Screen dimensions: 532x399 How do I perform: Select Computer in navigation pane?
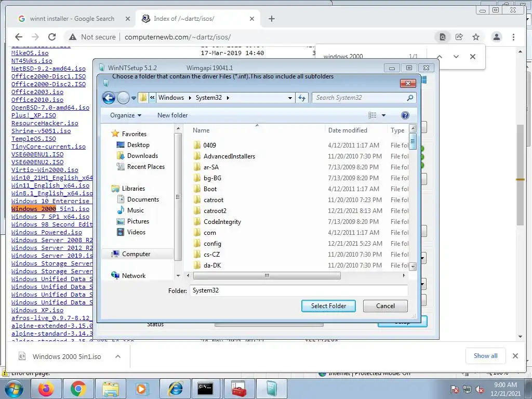(x=137, y=254)
